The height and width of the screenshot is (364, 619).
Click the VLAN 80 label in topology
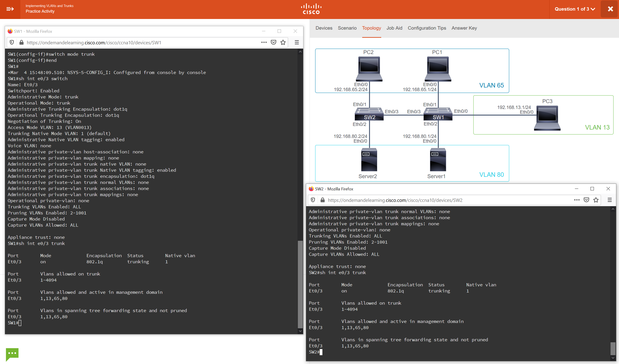[x=491, y=175]
